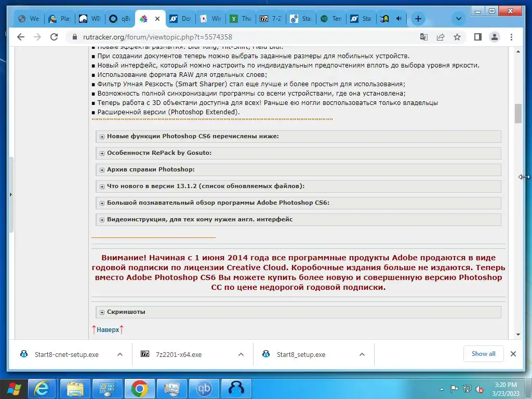Open the Chrome profile avatar
Screen dimensions: 532x399
pyautogui.click(x=495, y=37)
